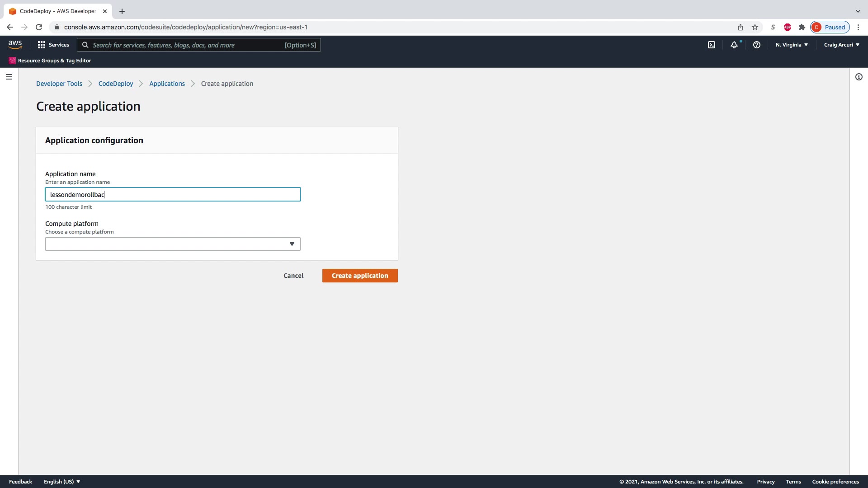Change language from English (US)
Viewport: 868px width, 488px height.
[x=62, y=482]
